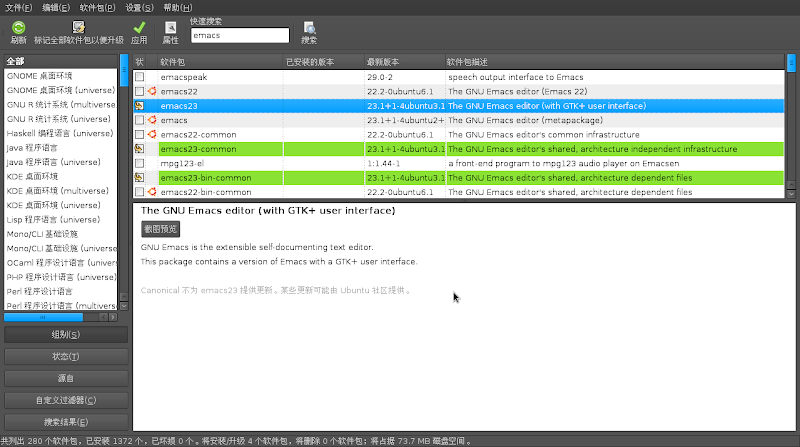
Task: Open package Properties (属性) toolbar icon
Action: (170, 28)
